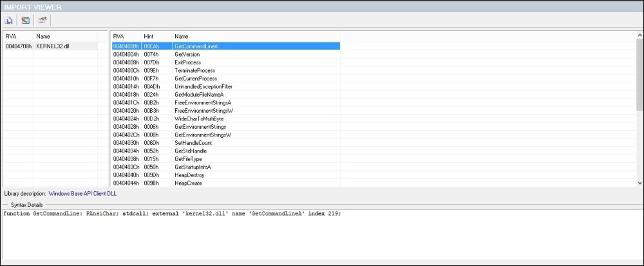Click RVA cell 00404000h
Image resolution: width=644 pixels, height=266 pixels.
tap(126, 46)
